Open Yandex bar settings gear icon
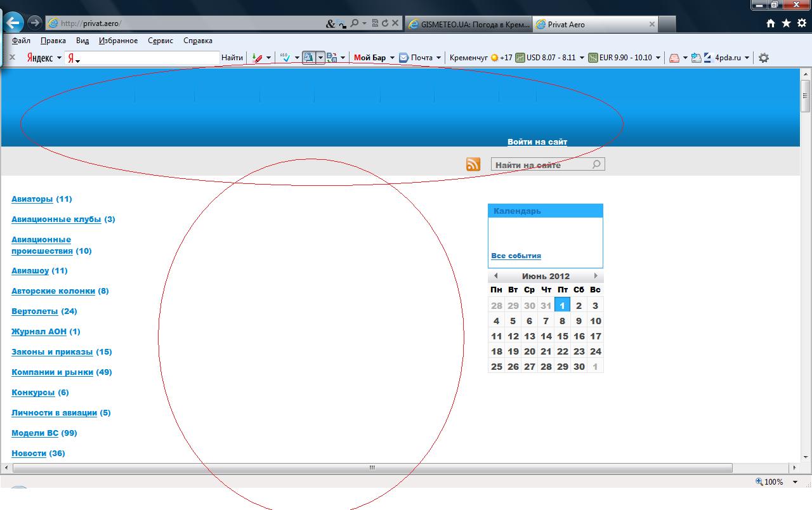The width and height of the screenshot is (812, 510). click(764, 58)
